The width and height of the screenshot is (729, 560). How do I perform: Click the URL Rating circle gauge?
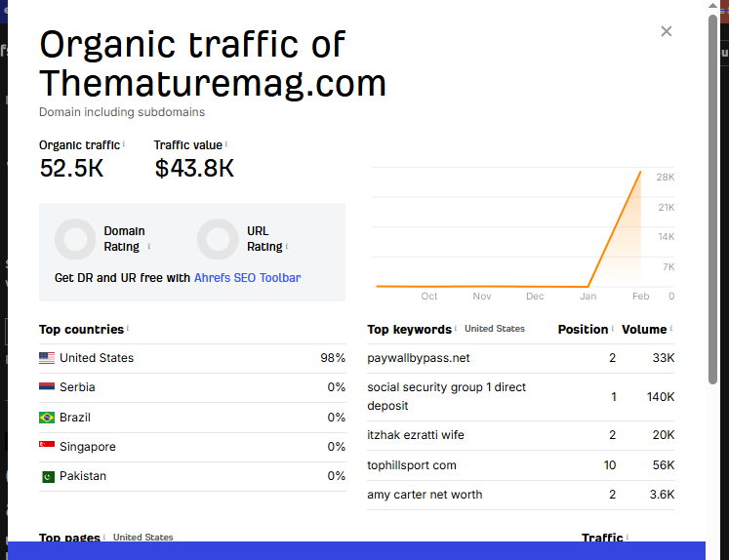(x=218, y=239)
